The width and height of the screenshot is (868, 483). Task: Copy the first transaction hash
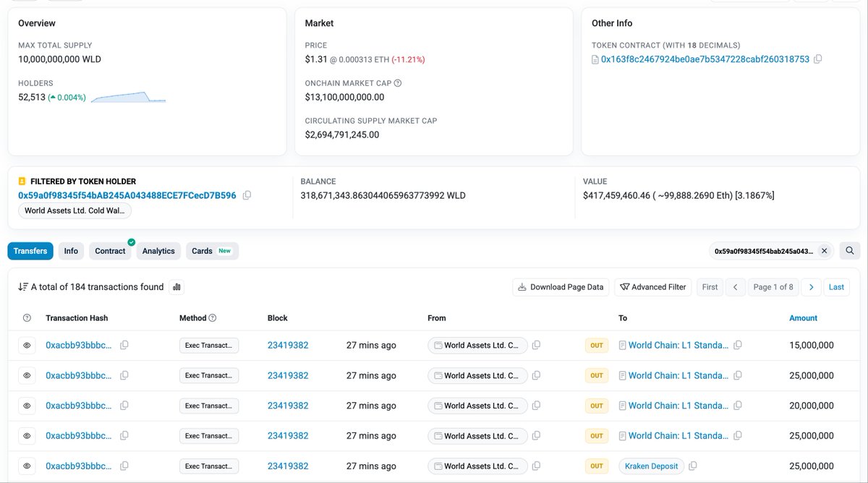pyautogui.click(x=124, y=346)
